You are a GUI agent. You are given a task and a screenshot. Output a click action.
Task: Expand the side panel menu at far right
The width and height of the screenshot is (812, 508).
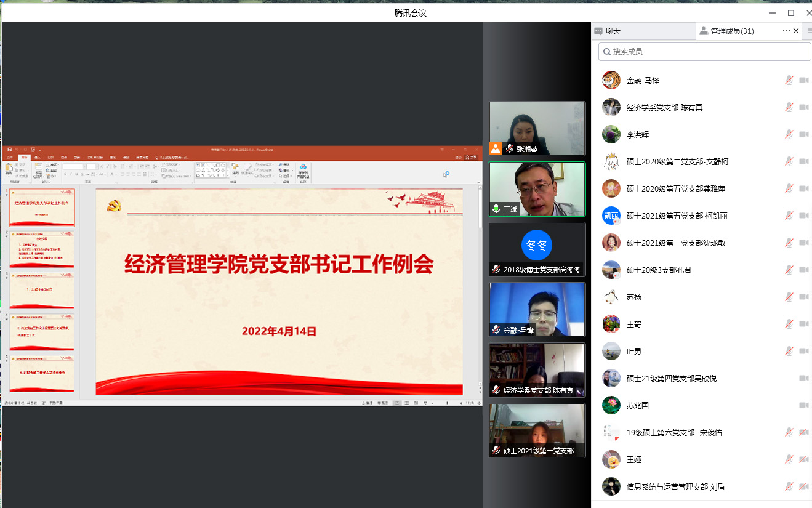pos(809,31)
